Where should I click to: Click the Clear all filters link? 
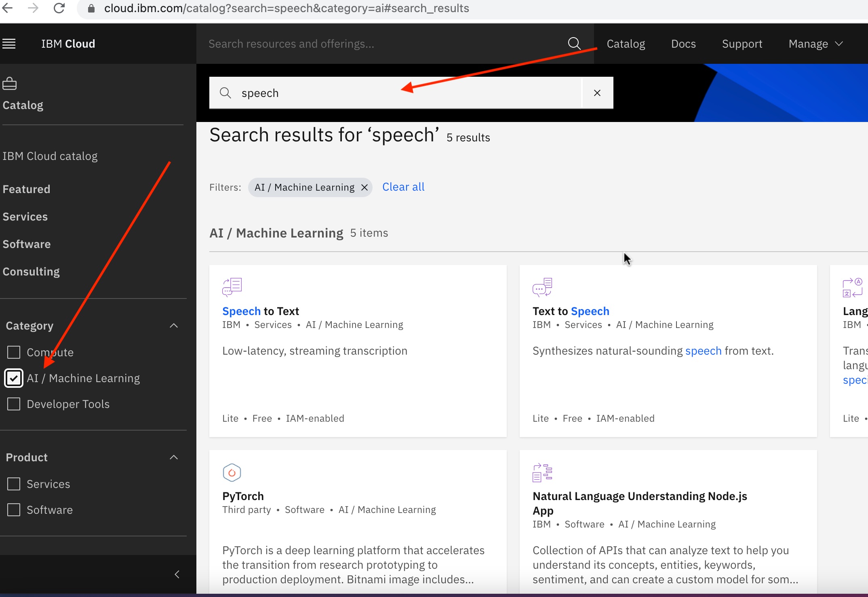403,187
